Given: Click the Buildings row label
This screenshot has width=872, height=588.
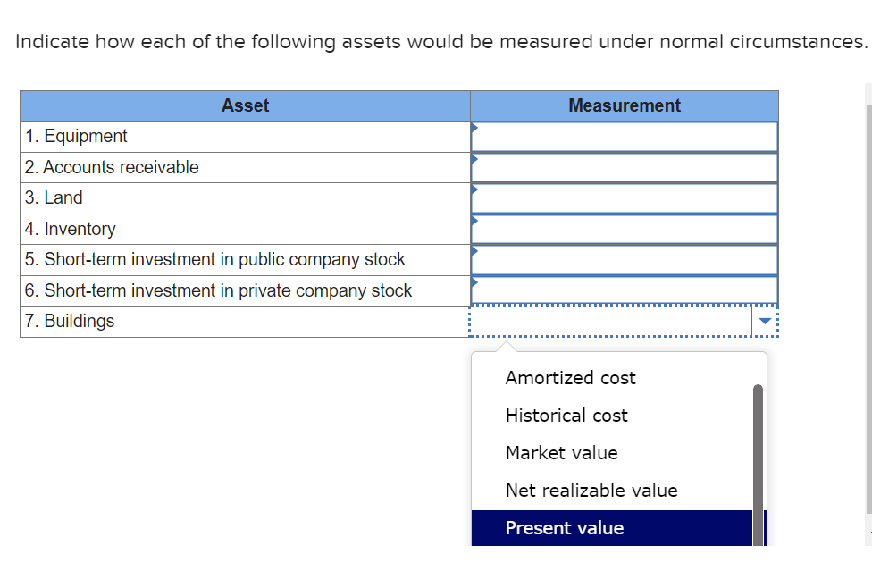Looking at the screenshot, I should point(70,321).
